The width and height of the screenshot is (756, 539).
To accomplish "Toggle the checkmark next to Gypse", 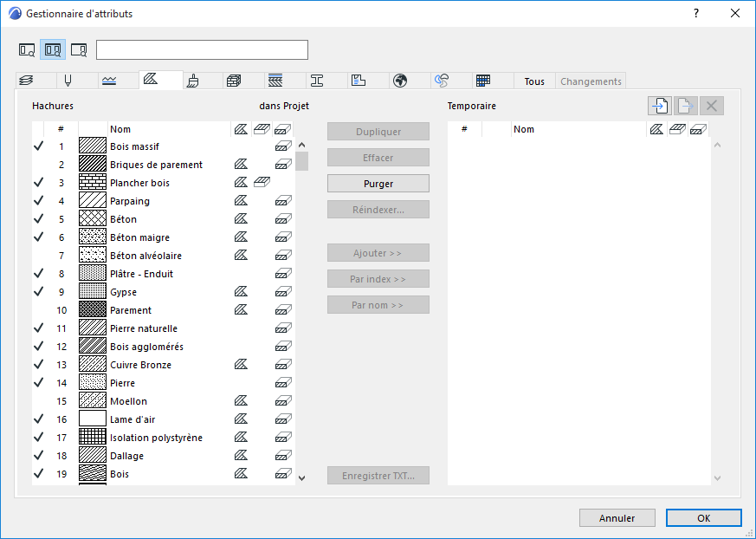I will point(38,292).
